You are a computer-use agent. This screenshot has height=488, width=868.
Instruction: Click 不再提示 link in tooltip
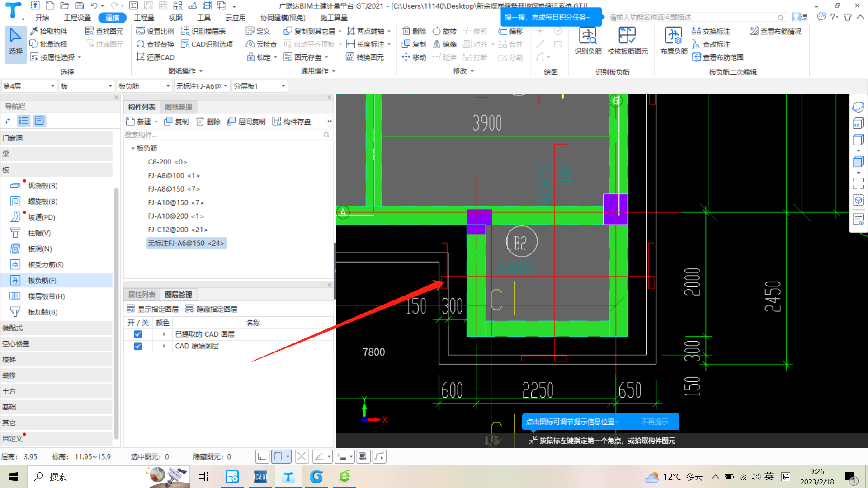654,422
